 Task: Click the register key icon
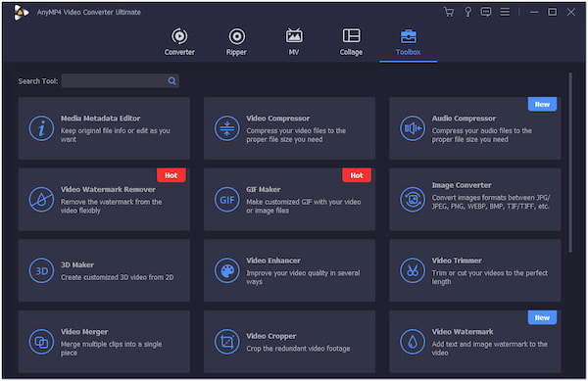[468, 12]
